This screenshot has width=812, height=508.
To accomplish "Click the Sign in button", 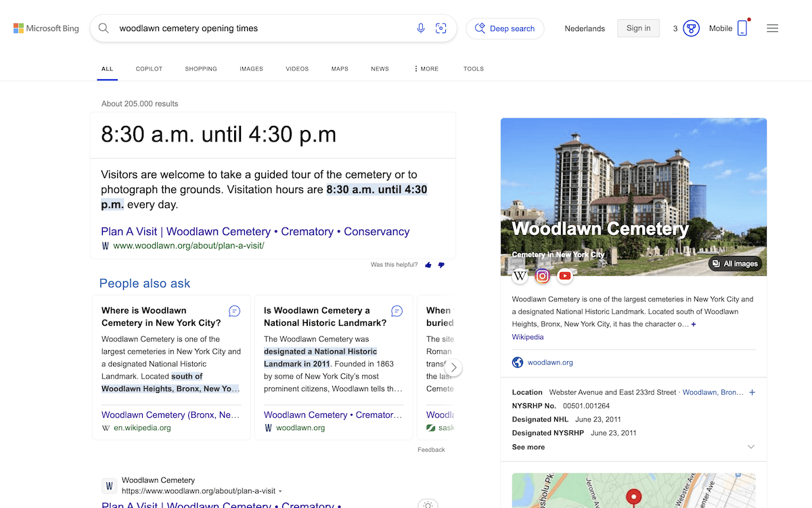I will tap(638, 28).
